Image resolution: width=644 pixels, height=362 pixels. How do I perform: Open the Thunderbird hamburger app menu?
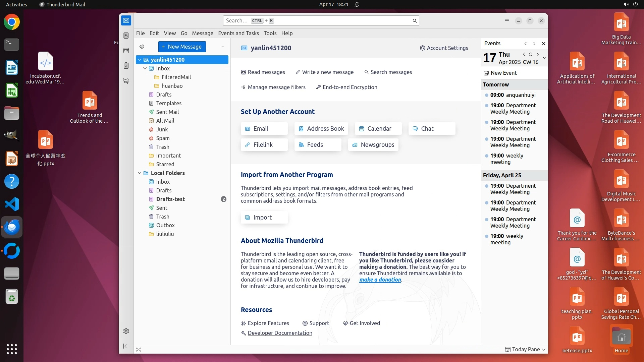[x=507, y=21]
